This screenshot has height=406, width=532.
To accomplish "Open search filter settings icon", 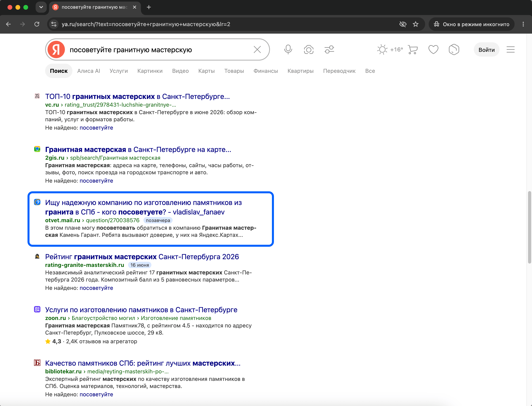I will click(329, 49).
